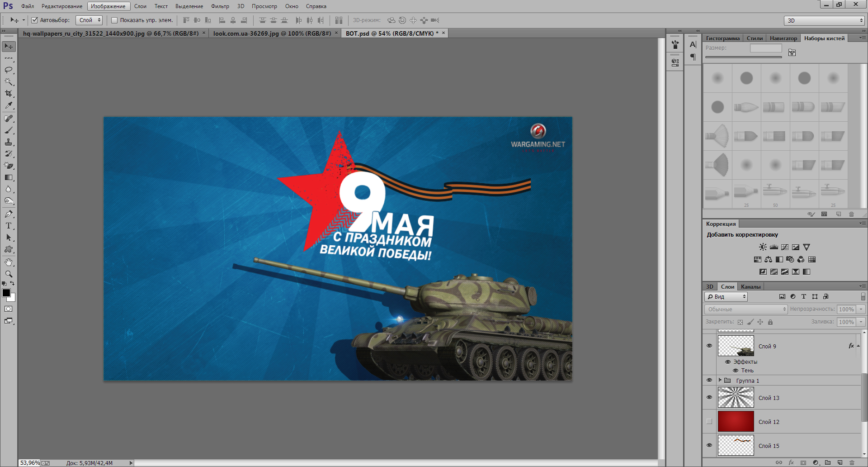This screenshot has width=868, height=467.
Task: Select the Dodge tool
Action: pos(9,201)
